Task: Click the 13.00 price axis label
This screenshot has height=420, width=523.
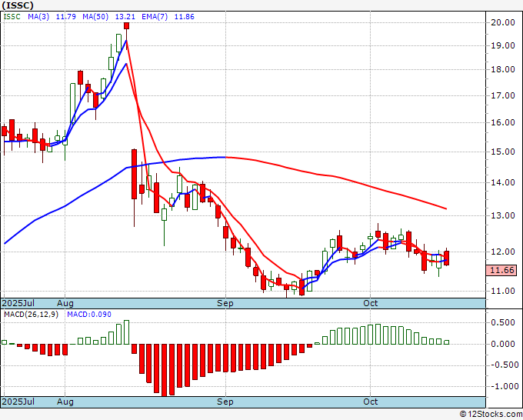Action: coord(503,215)
